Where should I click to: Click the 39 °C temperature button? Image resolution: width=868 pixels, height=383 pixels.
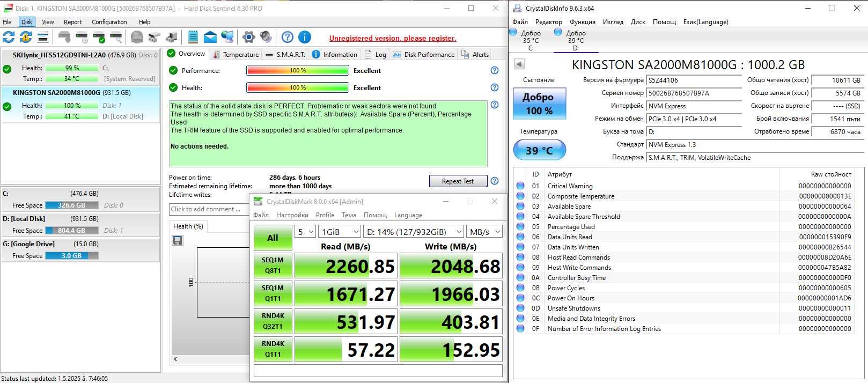(539, 150)
